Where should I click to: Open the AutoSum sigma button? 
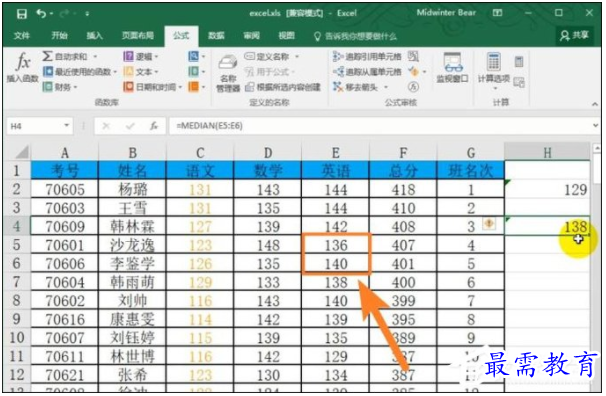click(48, 56)
